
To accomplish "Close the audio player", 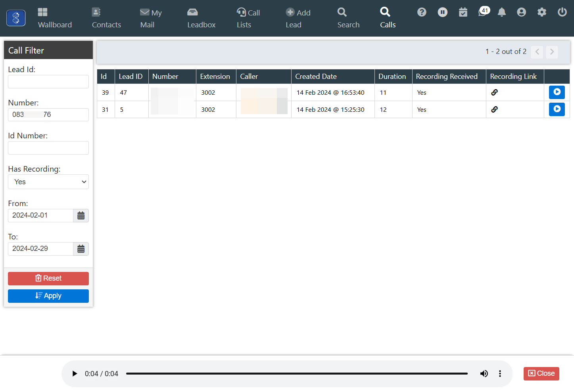I will click(541, 374).
